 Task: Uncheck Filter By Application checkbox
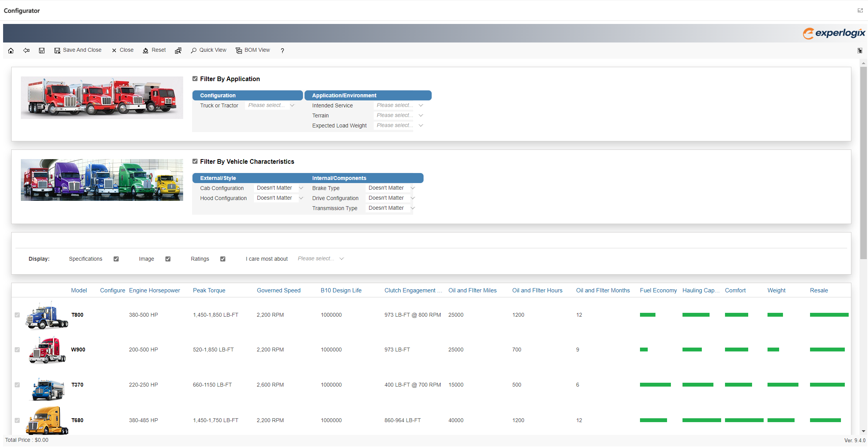195,79
